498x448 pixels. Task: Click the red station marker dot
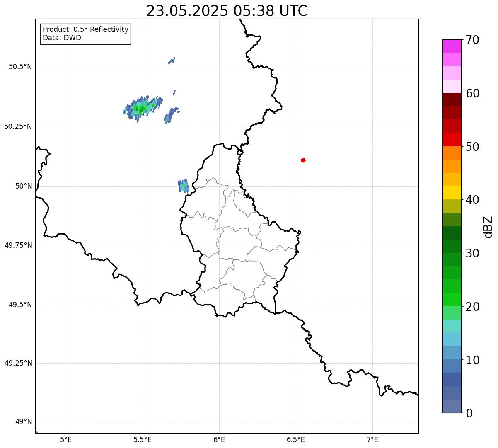point(303,160)
